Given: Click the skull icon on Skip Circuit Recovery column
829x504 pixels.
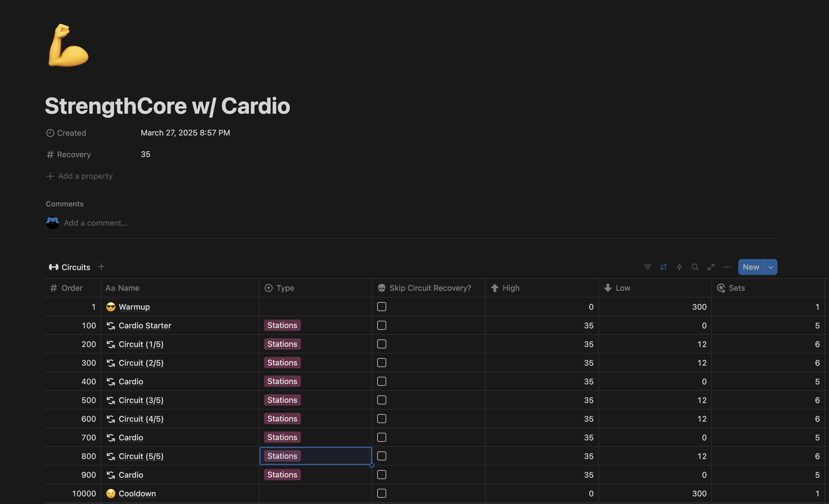Looking at the screenshot, I should pyautogui.click(x=381, y=288).
